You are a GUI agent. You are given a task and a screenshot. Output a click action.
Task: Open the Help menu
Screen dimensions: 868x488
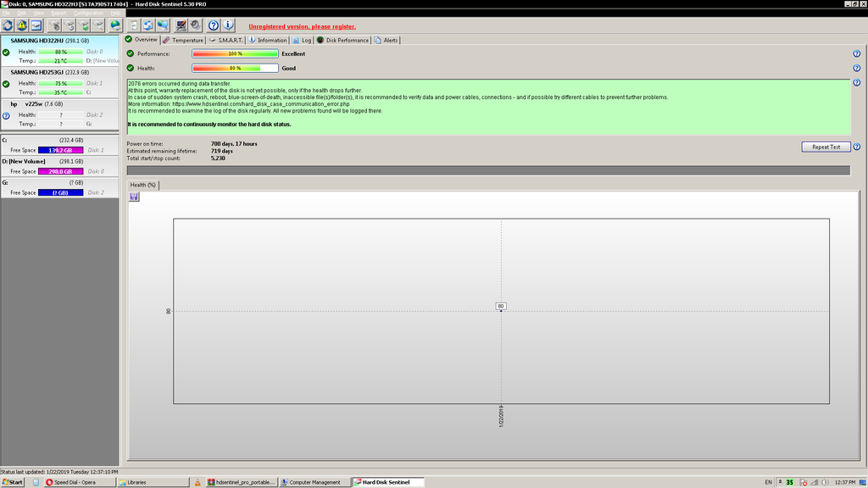pos(115,13)
